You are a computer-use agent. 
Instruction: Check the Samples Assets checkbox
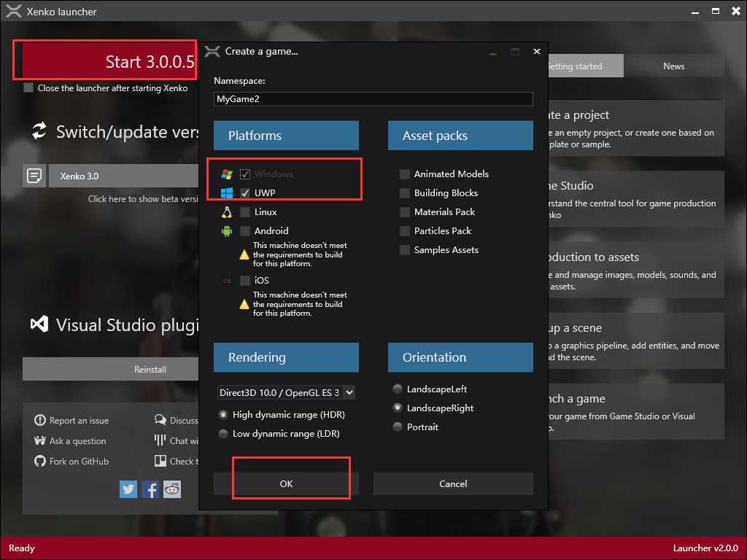coord(404,250)
